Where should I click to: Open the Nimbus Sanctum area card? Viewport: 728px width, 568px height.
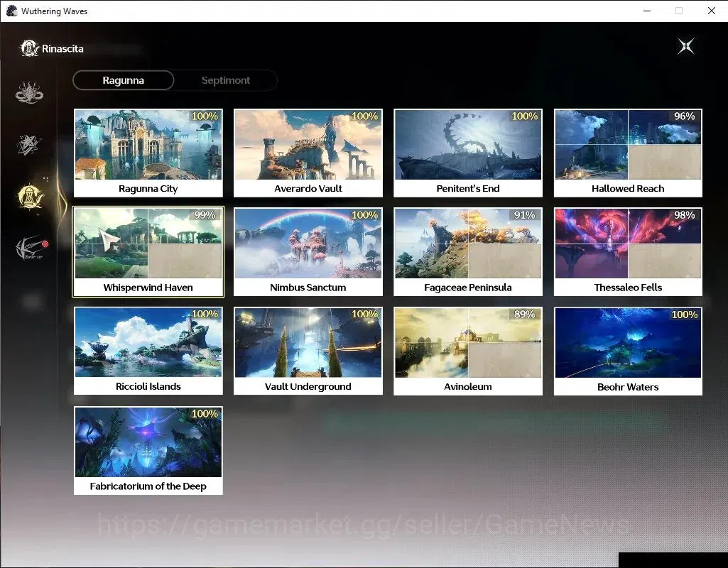pyautogui.click(x=308, y=252)
